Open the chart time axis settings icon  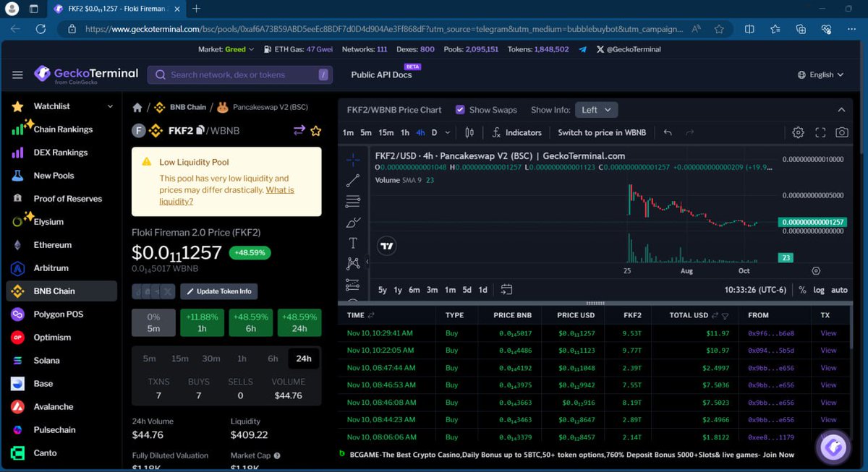coord(816,270)
